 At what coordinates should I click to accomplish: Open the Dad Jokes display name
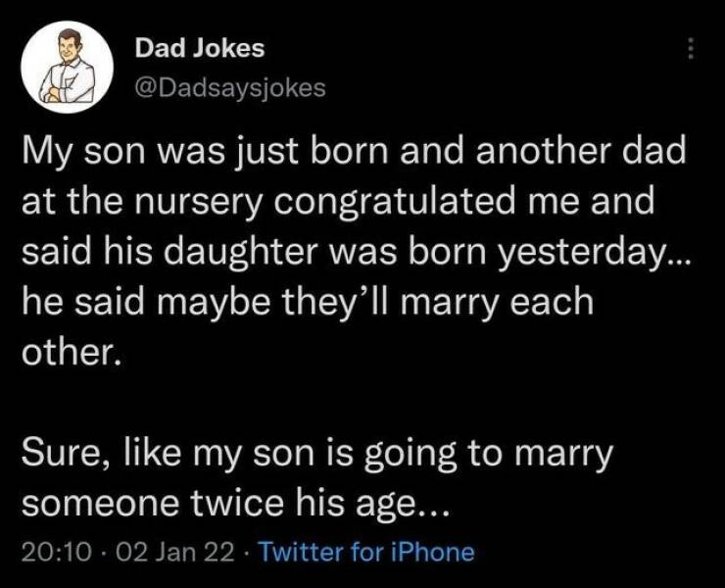199,47
